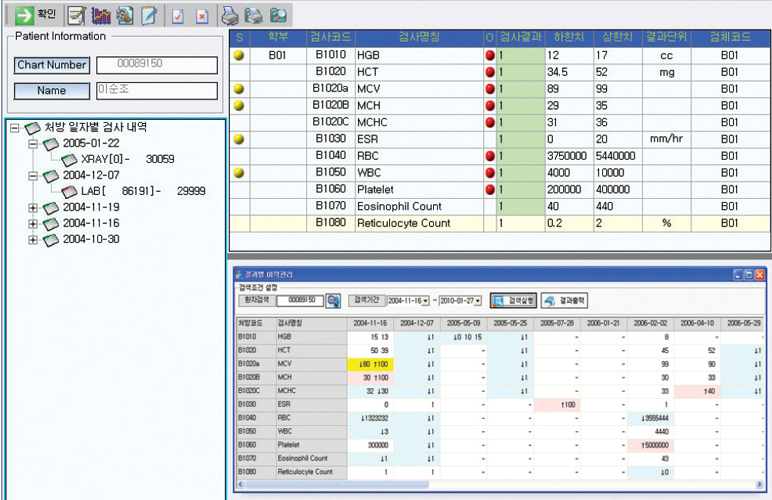Click the right scroll arrow of history table
Screen dimensions: 772x500
[x=759, y=485]
